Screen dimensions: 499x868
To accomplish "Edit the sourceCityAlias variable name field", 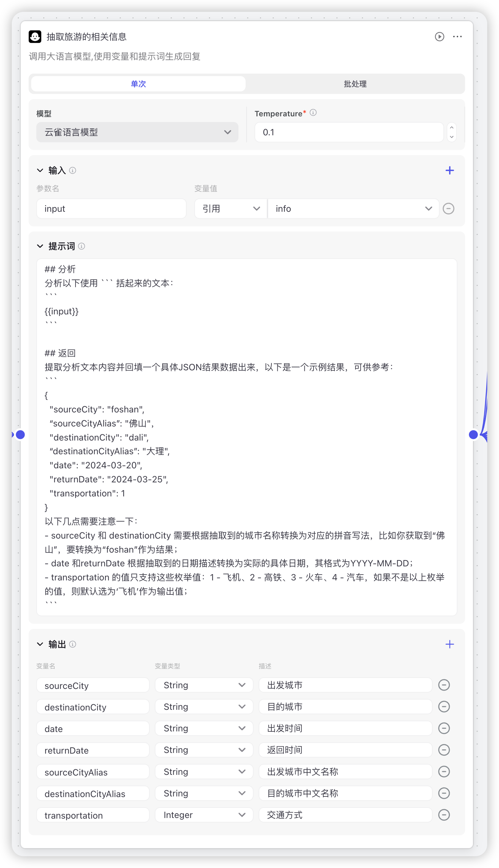I will coord(93,772).
